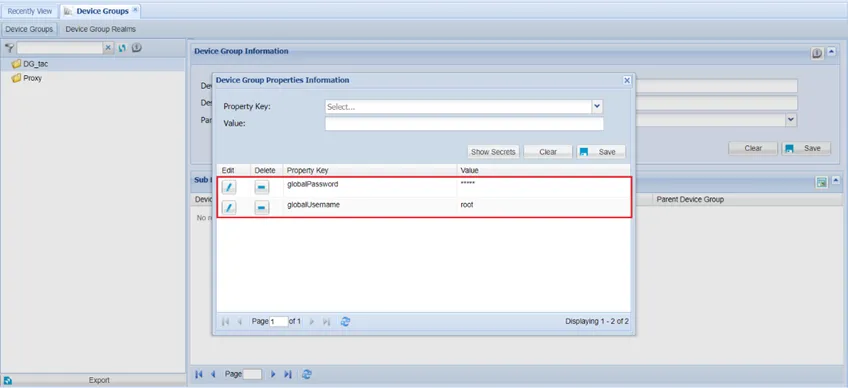Click the Value column header

544,170
